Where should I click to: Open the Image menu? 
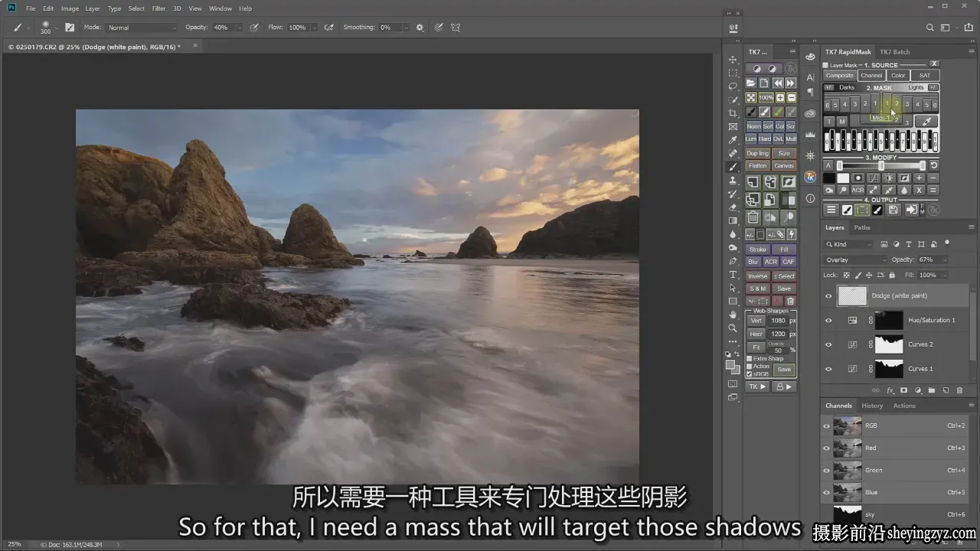70,8
